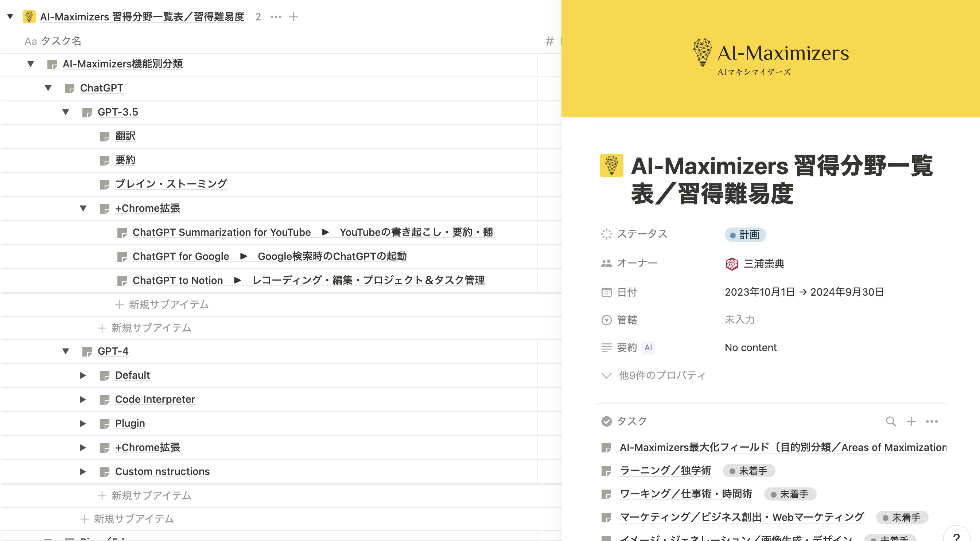Search tasks with magnifier icon in タスク section

(891, 421)
